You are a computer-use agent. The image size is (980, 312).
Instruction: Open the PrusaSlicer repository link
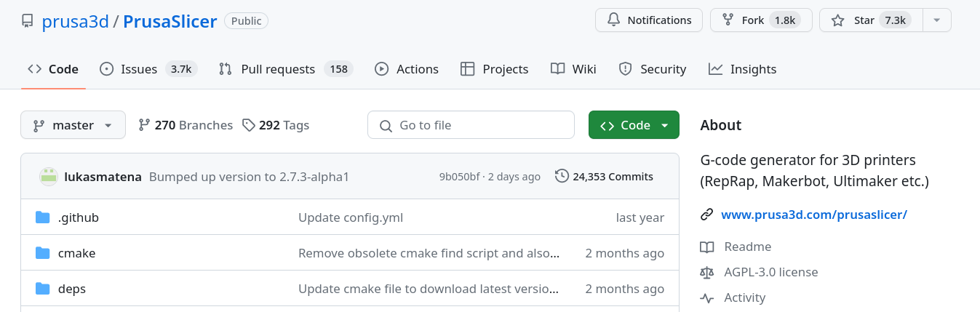click(x=170, y=21)
